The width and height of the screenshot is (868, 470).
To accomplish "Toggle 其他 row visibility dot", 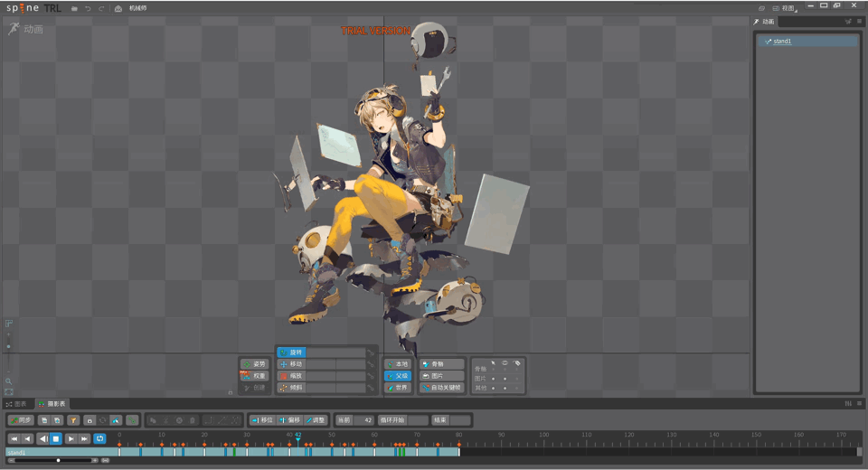I will (x=505, y=388).
